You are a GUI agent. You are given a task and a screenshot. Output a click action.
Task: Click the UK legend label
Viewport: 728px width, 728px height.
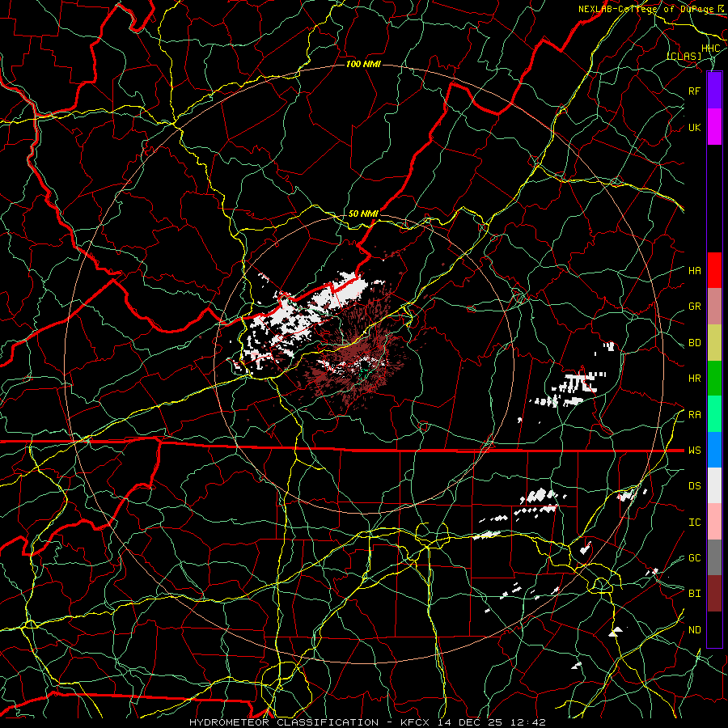tap(695, 127)
